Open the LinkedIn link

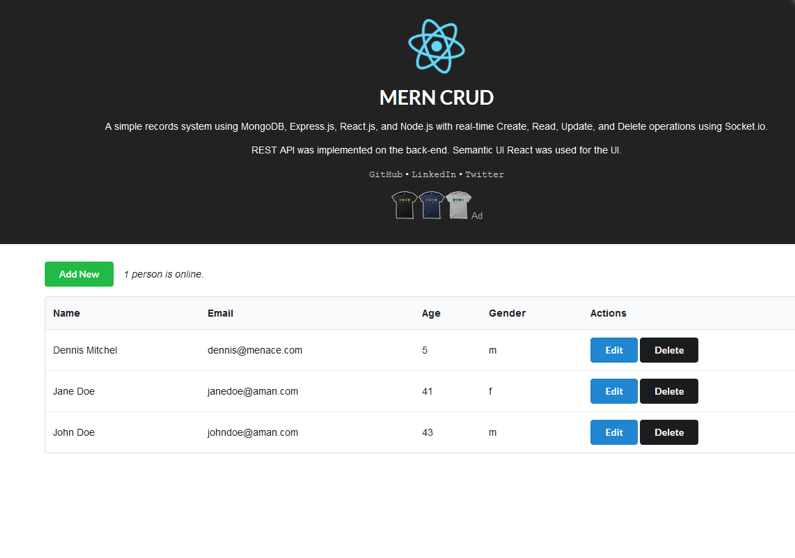click(433, 174)
